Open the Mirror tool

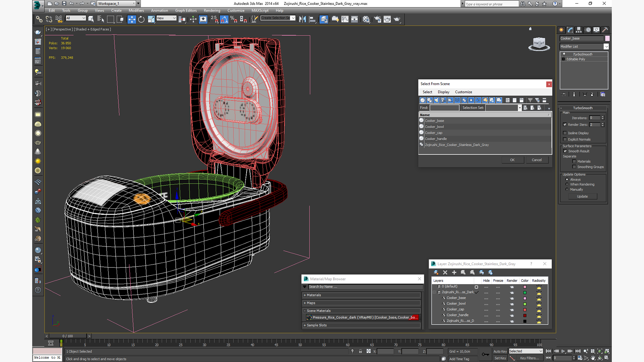[303, 19]
